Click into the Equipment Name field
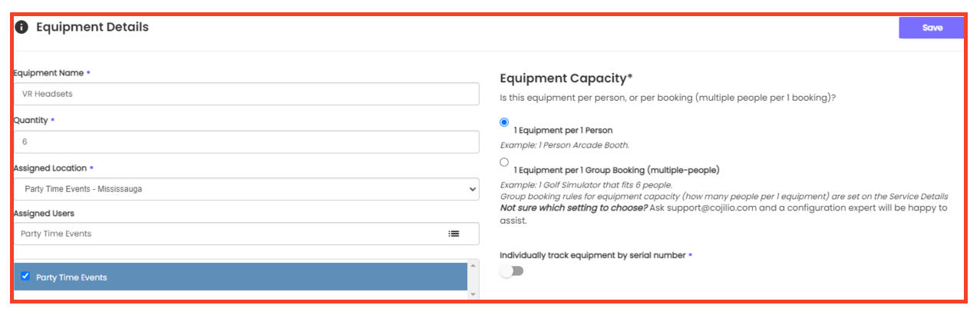Screen dimensions: 980x335 point(246,94)
